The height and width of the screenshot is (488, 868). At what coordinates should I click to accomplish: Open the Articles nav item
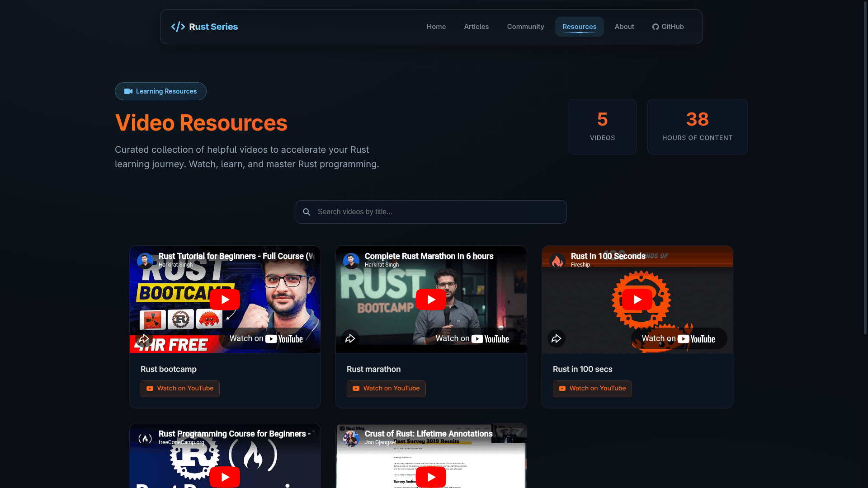(476, 27)
